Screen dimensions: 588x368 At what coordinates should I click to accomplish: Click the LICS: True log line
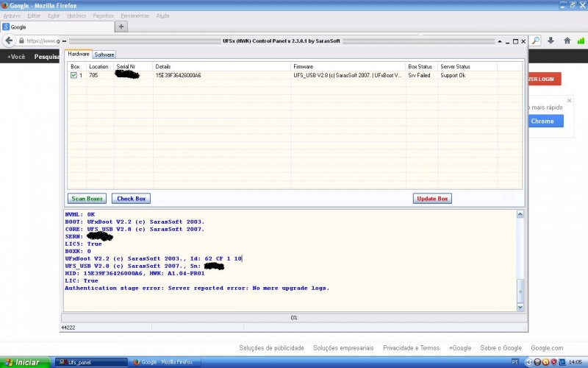[x=83, y=244]
